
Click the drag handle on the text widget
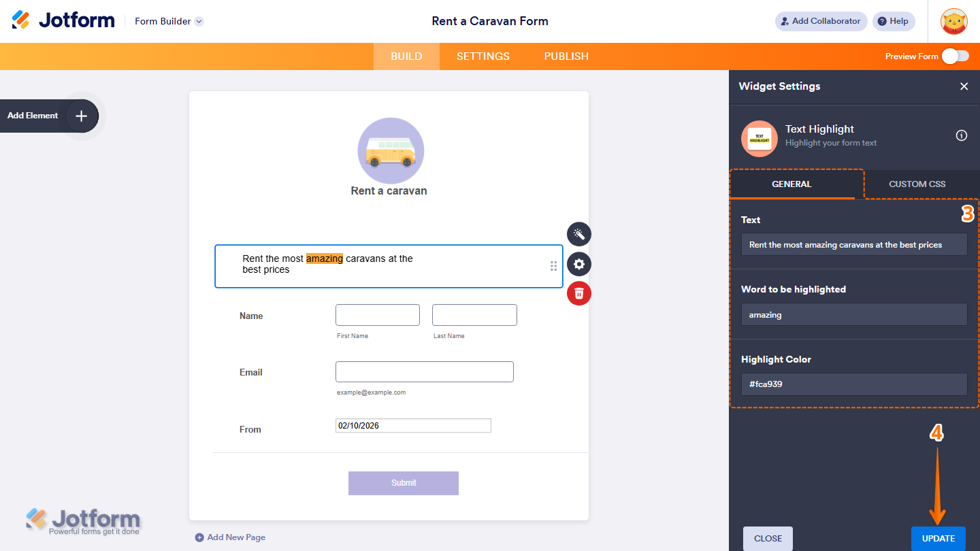coord(553,266)
